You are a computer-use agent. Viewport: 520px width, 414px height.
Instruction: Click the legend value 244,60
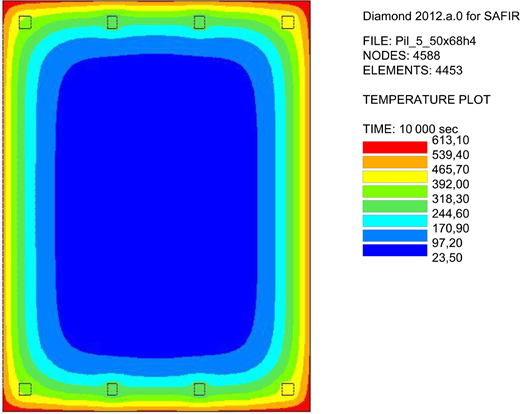[x=450, y=214]
